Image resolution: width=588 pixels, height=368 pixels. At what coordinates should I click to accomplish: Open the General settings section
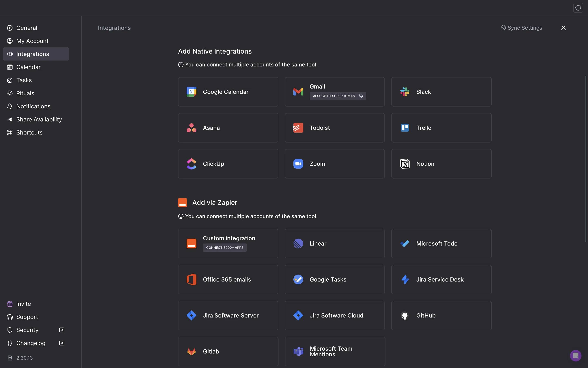(x=36, y=28)
